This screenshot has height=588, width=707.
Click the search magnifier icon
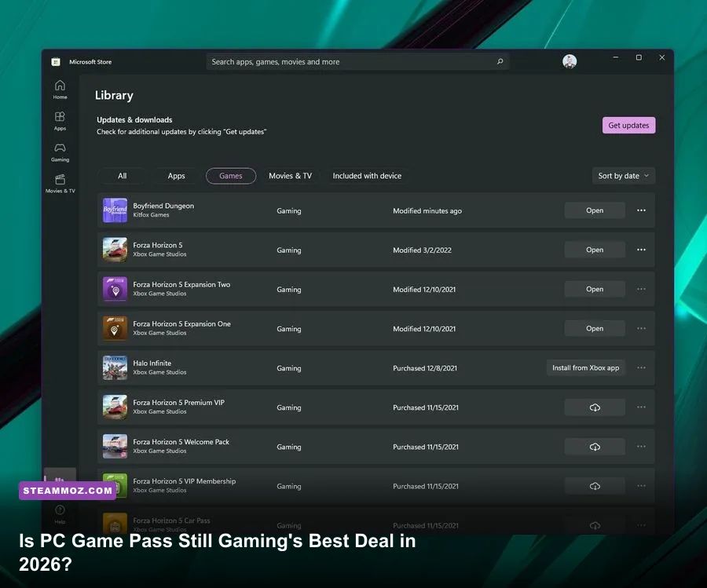500,61
